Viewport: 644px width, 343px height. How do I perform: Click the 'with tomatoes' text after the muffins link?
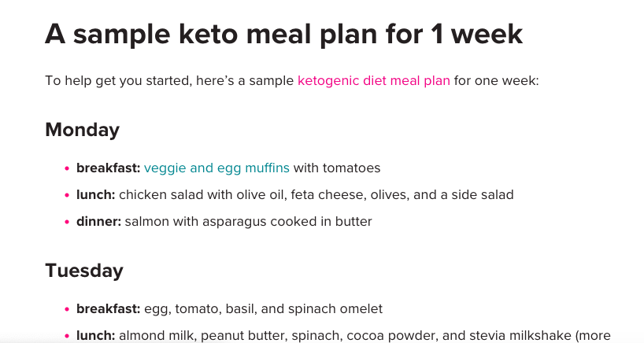tap(337, 168)
